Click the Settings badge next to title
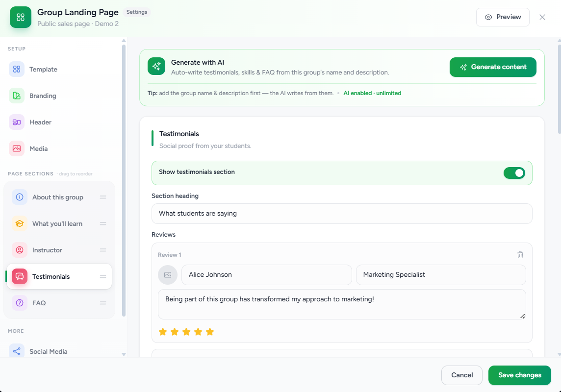561x392 pixels. click(x=137, y=12)
